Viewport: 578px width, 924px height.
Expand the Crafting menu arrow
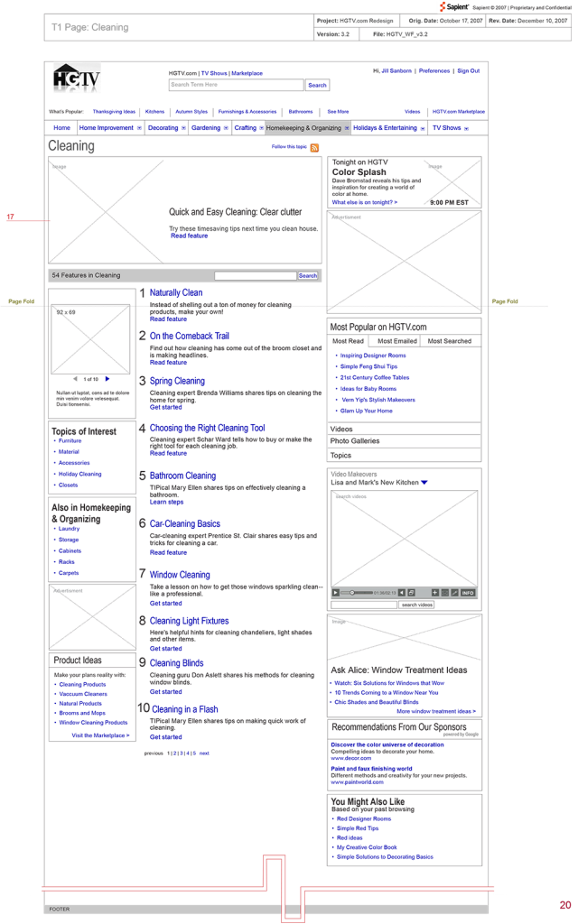[x=261, y=128]
